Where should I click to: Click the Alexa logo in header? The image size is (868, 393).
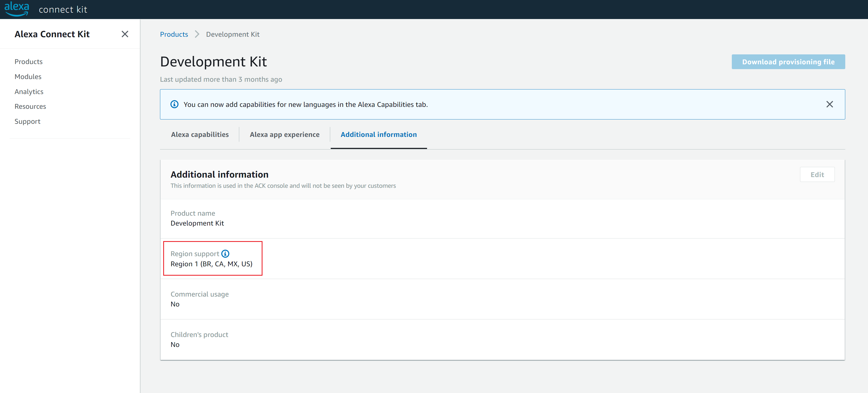[x=17, y=9]
